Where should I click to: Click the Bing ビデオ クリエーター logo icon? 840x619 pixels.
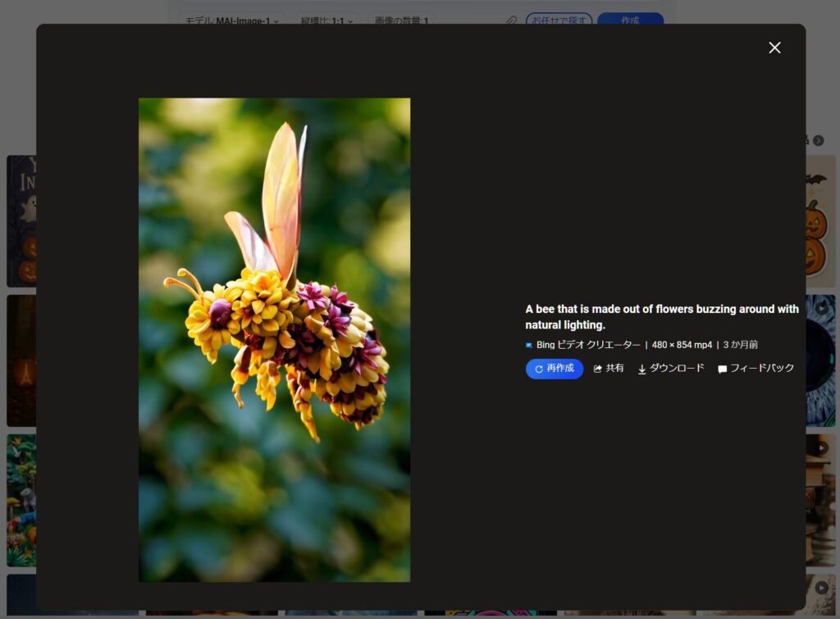[529, 346]
